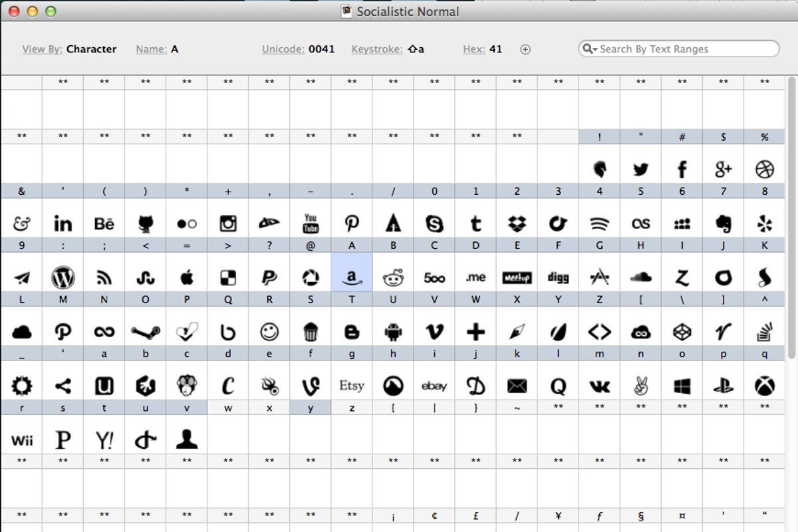The image size is (798, 532).
Task: Select the Blogger B glyph
Action: click(352, 331)
